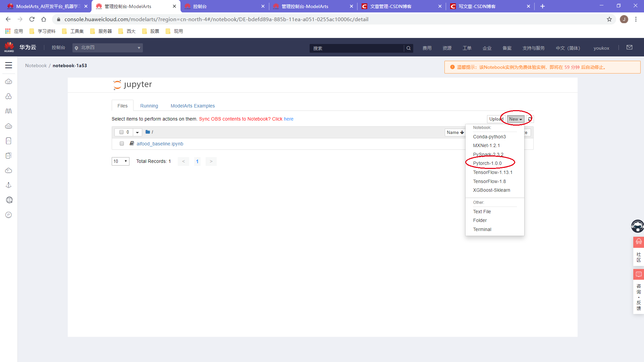Reload the page with browser refresh icon
This screenshot has height=362, width=644.
tap(32, 19)
